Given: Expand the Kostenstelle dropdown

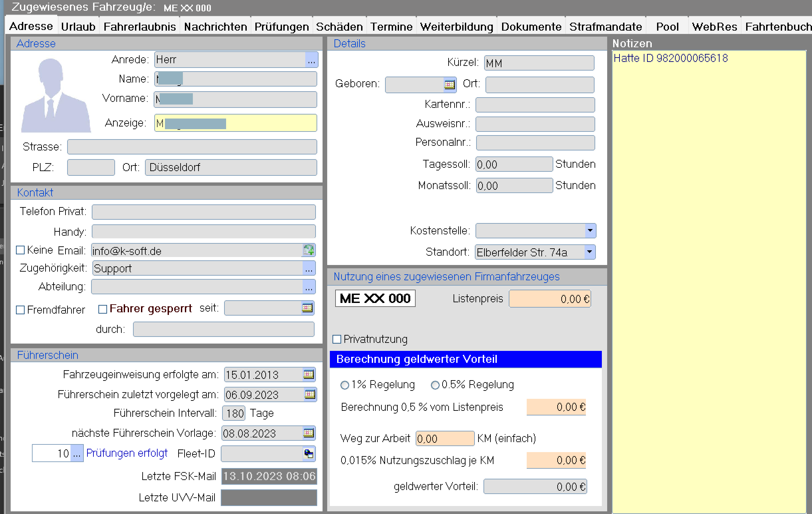Looking at the screenshot, I should coord(590,230).
